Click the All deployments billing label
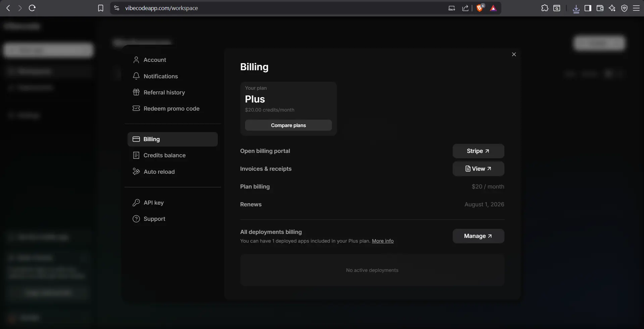The height and width of the screenshot is (329, 644). 271,232
